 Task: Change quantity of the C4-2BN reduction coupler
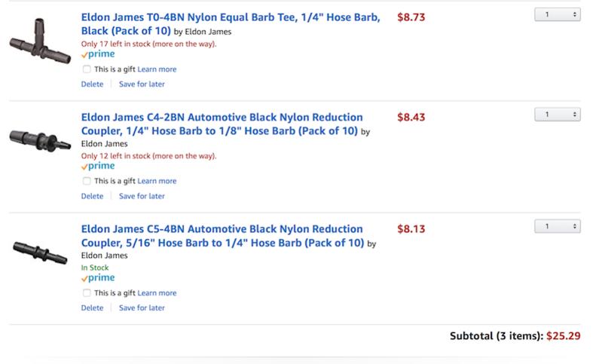[x=558, y=115]
